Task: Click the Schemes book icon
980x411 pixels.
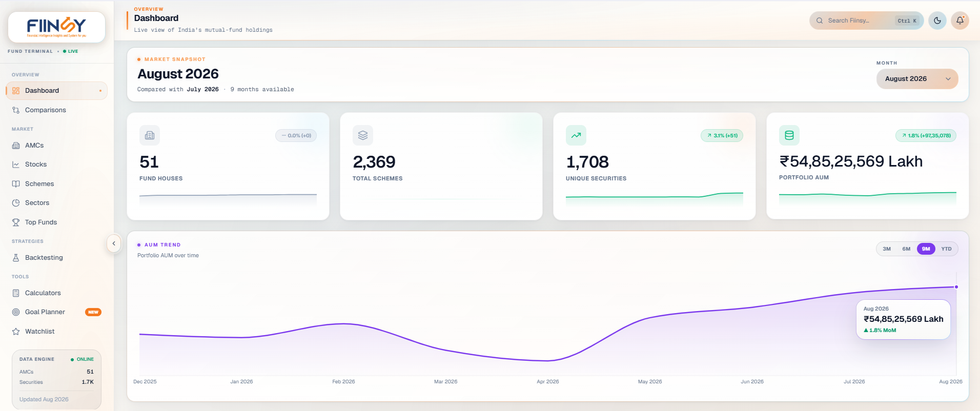Action: 16,184
